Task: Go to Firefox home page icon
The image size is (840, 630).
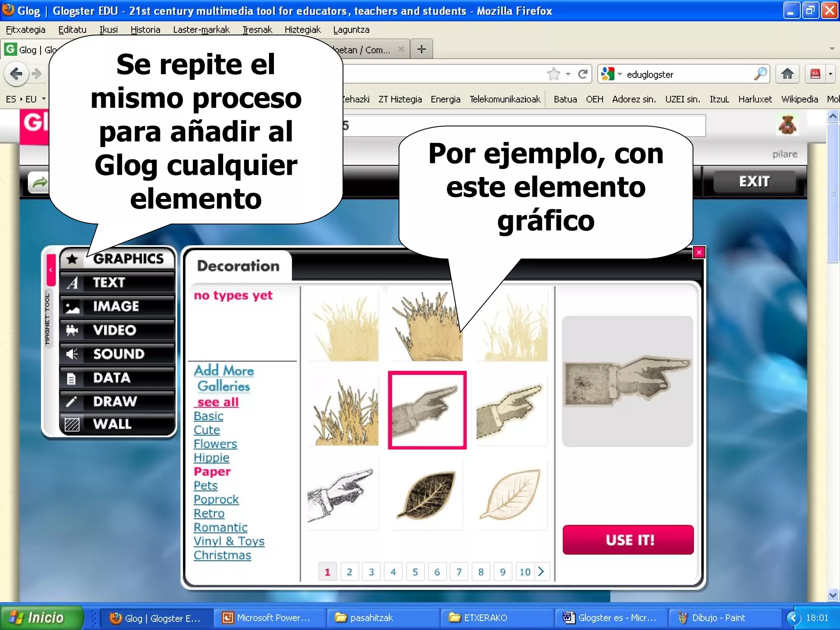Action: pyautogui.click(x=787, y=74)
